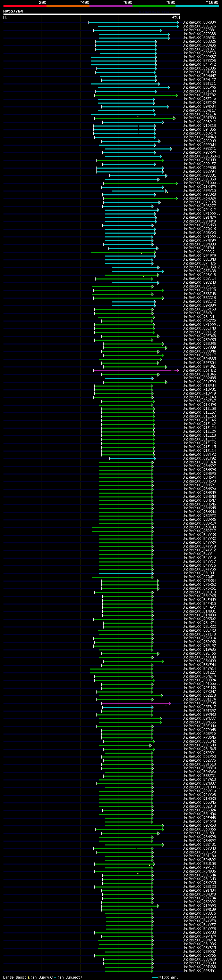Open the UniRef100_Q9LU68-3 isoform hit

(202, 157)
